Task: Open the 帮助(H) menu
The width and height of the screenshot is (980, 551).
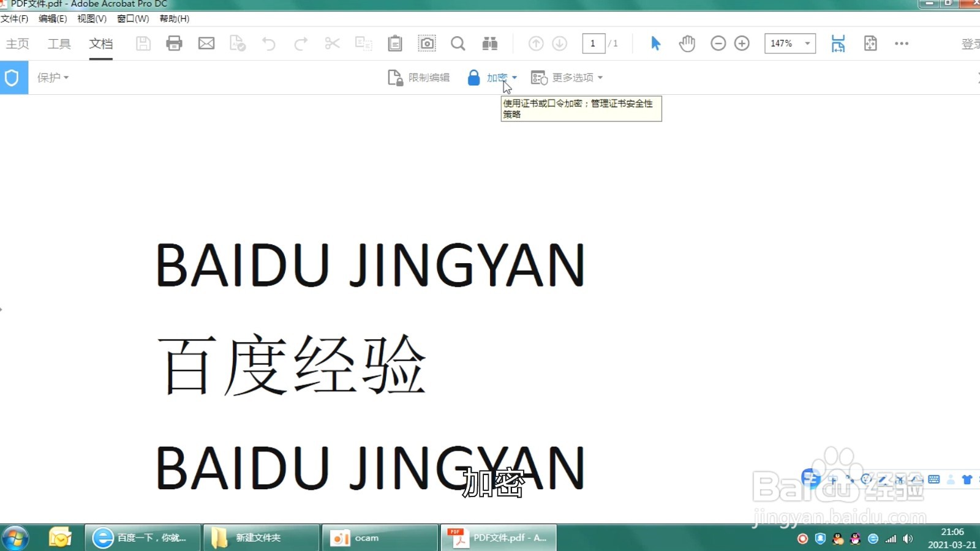Action: tap(175, 19)
